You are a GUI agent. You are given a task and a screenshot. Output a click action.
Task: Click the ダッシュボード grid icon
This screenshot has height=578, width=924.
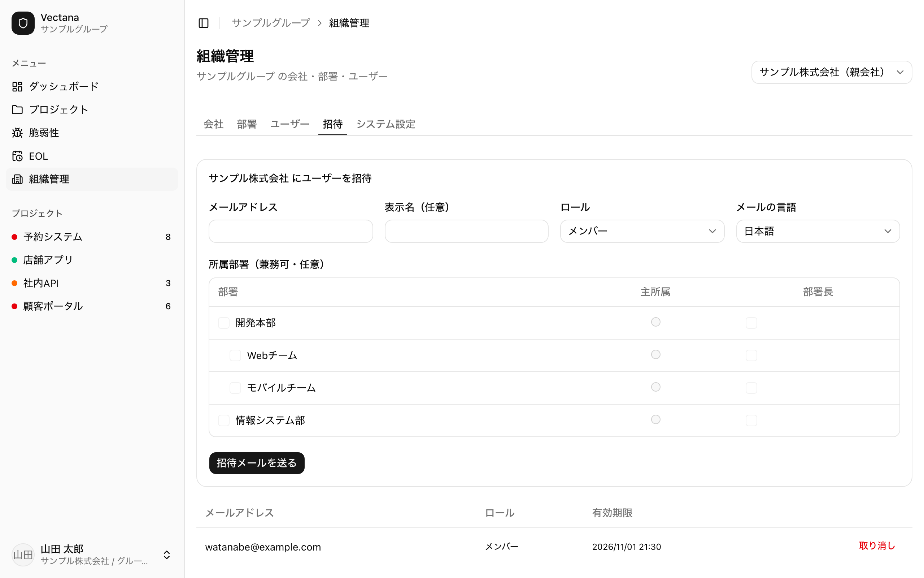(17, 86)
